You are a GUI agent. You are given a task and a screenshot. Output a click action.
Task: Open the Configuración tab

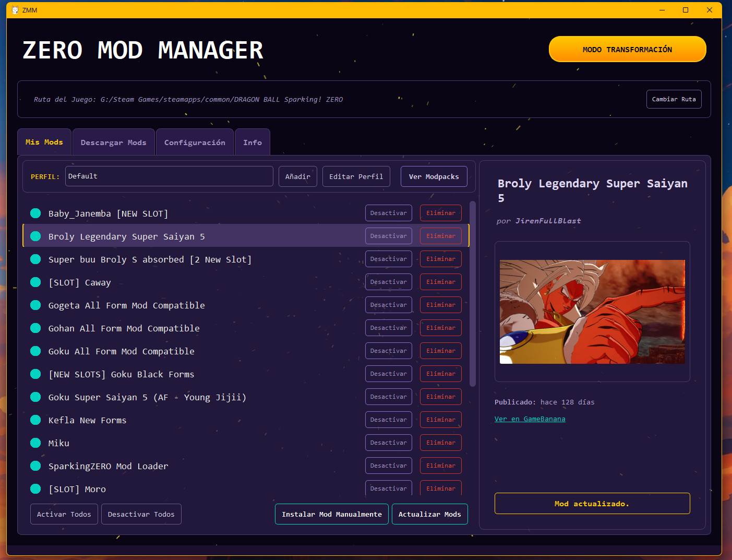pyautogui.click(x=195, y=142)
